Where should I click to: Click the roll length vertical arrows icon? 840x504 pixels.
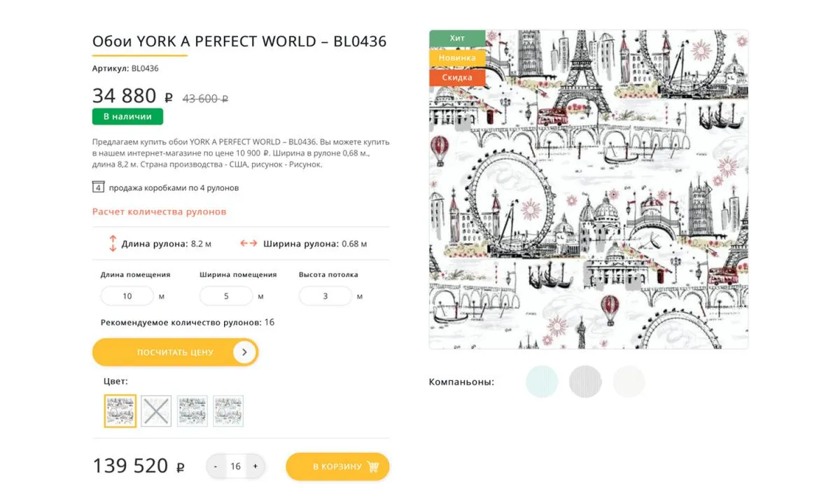(112, 244)
